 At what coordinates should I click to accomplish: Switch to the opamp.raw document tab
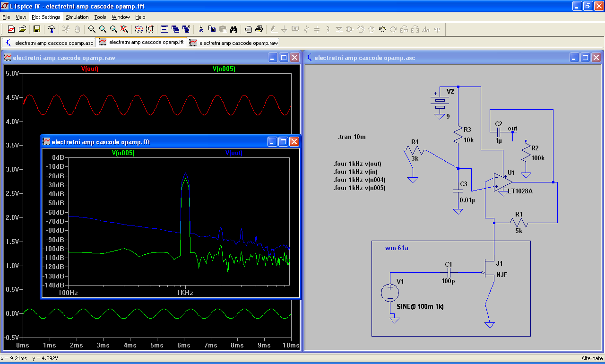click(234, 43)
